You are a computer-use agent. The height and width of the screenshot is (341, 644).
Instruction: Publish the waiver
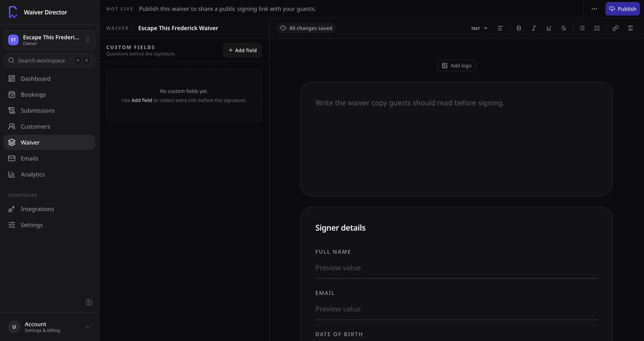[622, 9]
